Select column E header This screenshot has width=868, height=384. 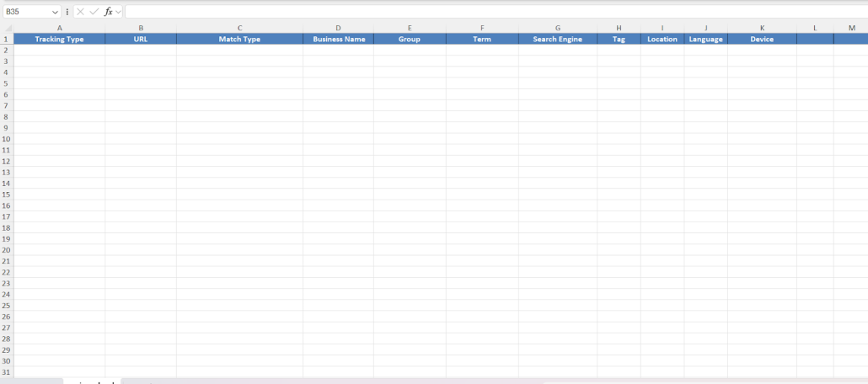pyautogui.click(x=410, y=28)
